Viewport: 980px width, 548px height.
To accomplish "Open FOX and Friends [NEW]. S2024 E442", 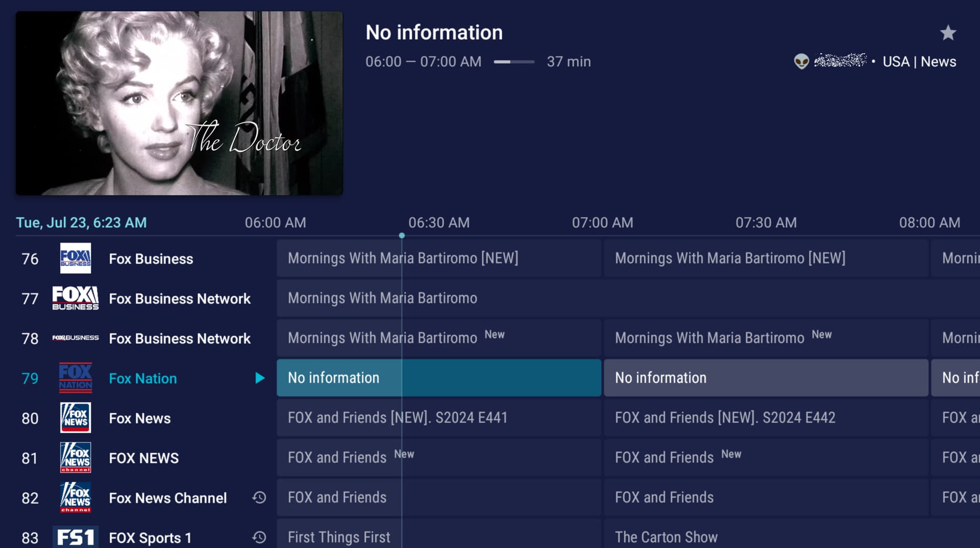I will (x=766, y=417).
